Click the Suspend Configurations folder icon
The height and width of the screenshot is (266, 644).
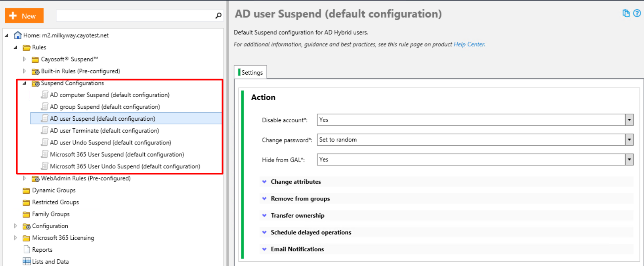(35, 83)
